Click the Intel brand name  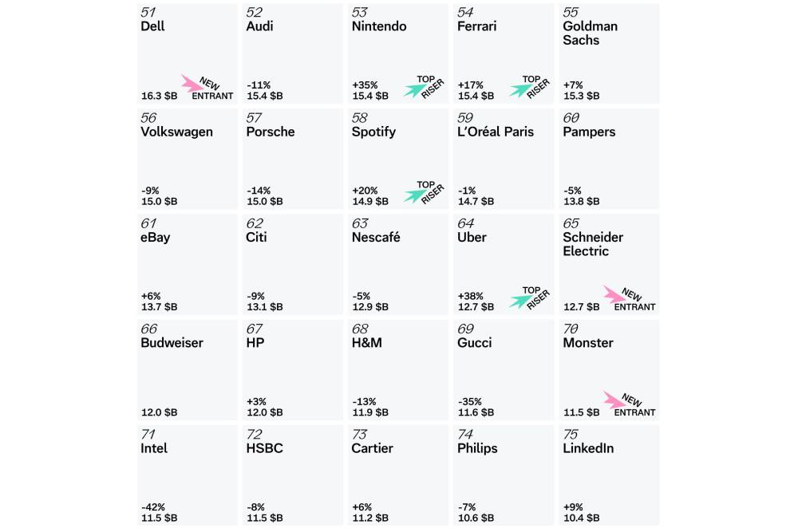coord(154,448)
